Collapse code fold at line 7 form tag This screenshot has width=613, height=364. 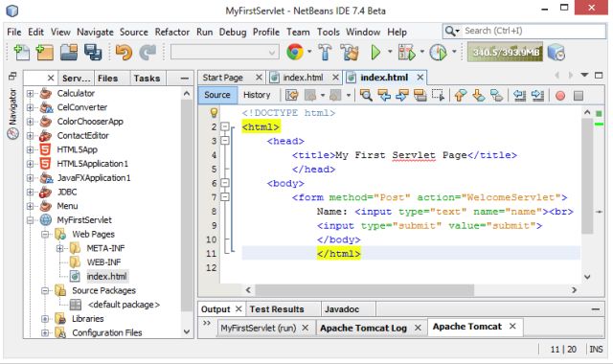coord(225,197)
